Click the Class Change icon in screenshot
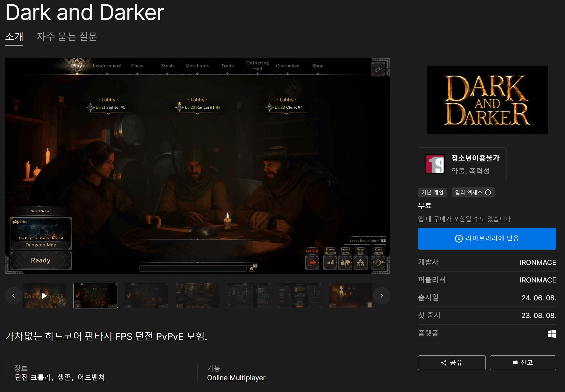565x392 pixels. pyautogui.click(x=378, y=262)
